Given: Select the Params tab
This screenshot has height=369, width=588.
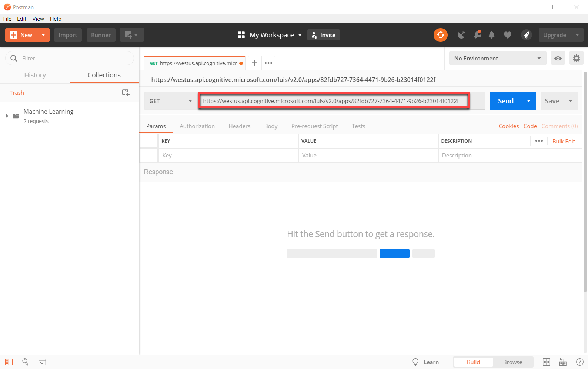Looking at the screenshot, I should (x=156, y=126).
